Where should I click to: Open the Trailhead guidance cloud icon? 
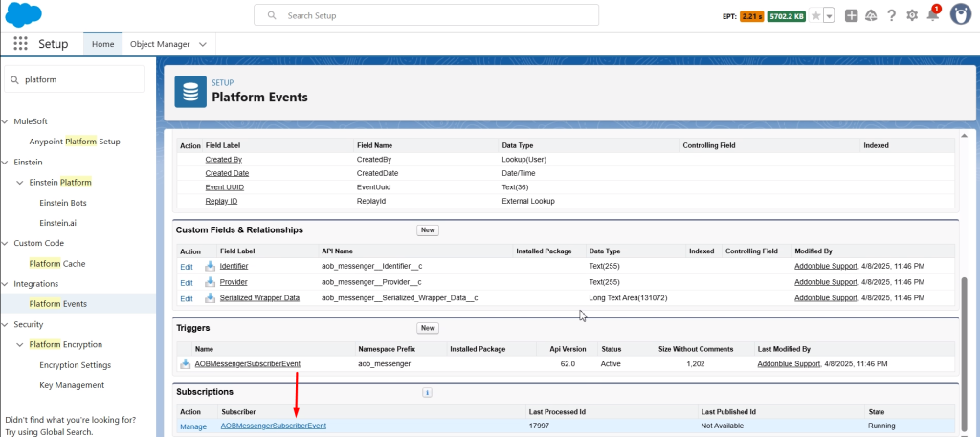pyautogui.click(x=871, y=16)
